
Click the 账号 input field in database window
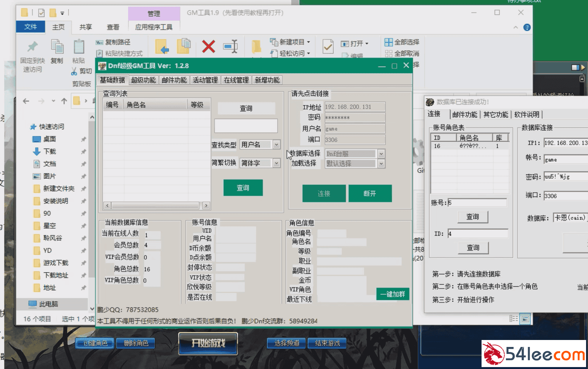pyautogui.click(x=477, y=202)
